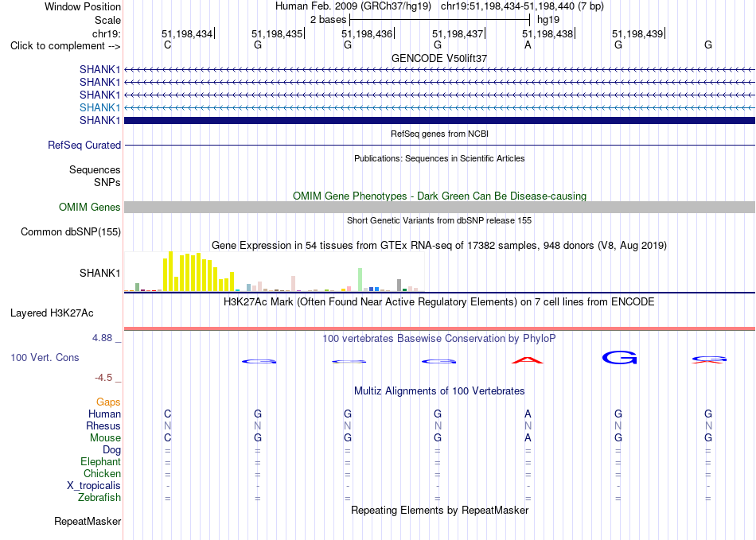
Task: Click the Zebrafish alignment row label
Action: pyautogui.click(x=99, y=497)
